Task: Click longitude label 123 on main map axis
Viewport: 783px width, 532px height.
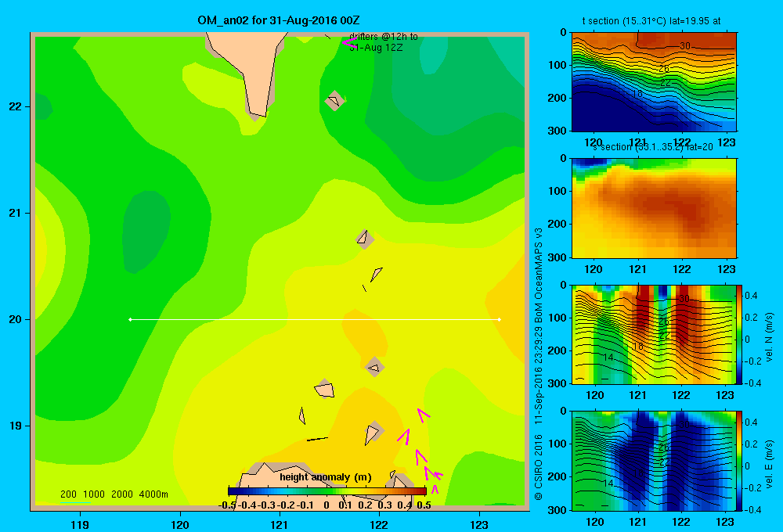Action: point(479,524)
